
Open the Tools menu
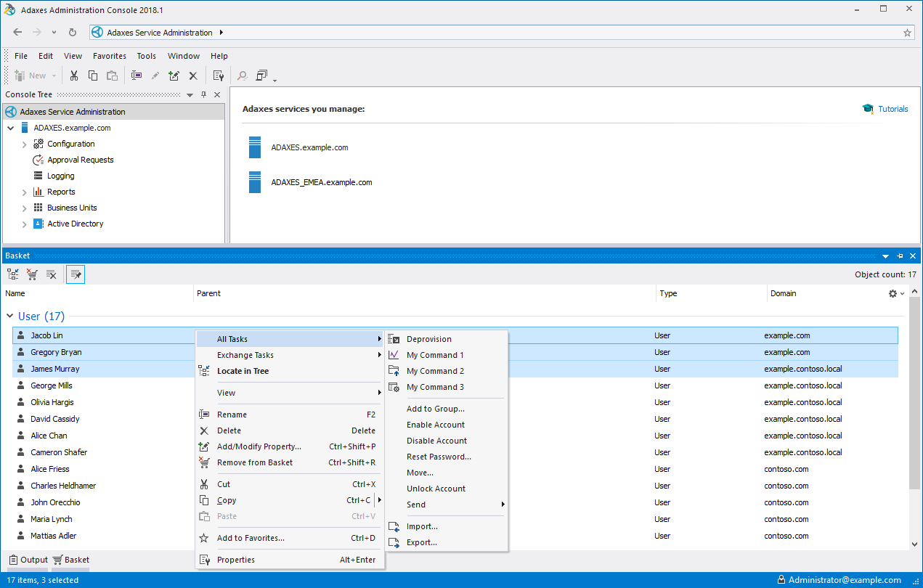click(x=146, y=56)
